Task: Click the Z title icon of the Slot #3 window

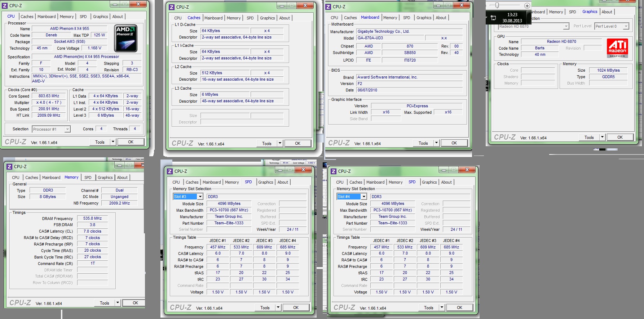Action: pos(170,171)
